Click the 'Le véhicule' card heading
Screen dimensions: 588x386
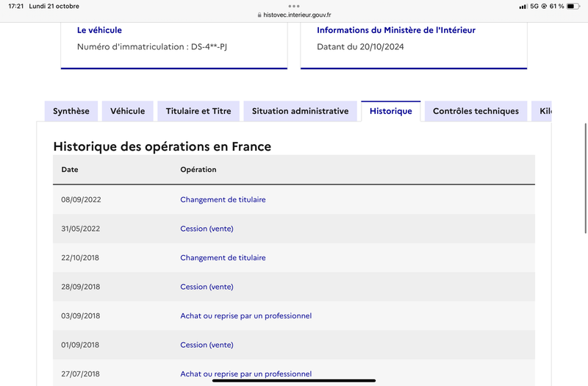(x=99, y=30)
